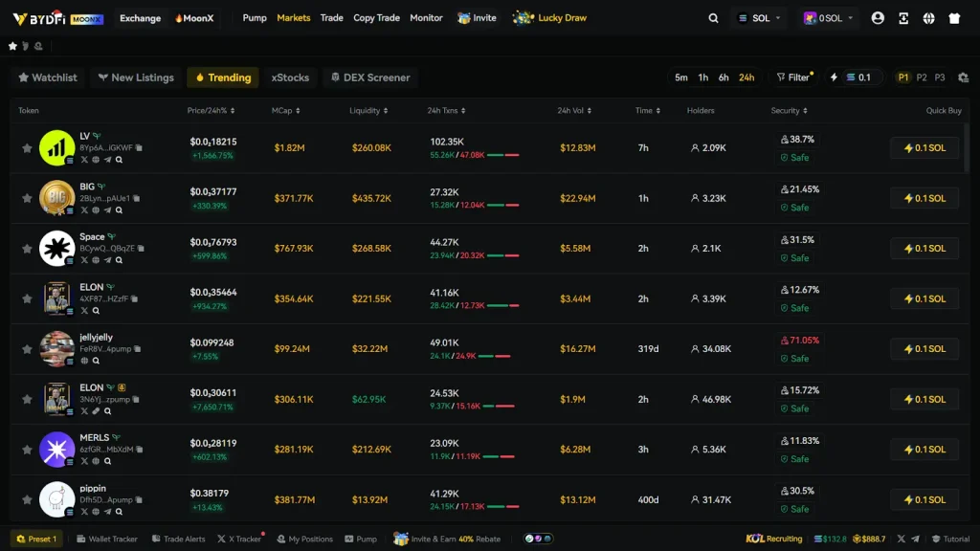
Task: Favorite the LV token with its star
Action: 27,148
